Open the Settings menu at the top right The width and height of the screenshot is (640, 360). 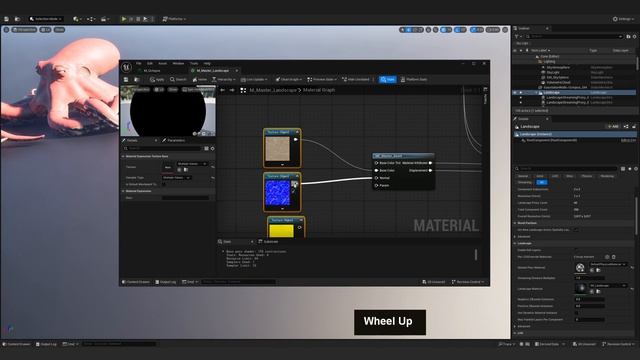[624, 19]
